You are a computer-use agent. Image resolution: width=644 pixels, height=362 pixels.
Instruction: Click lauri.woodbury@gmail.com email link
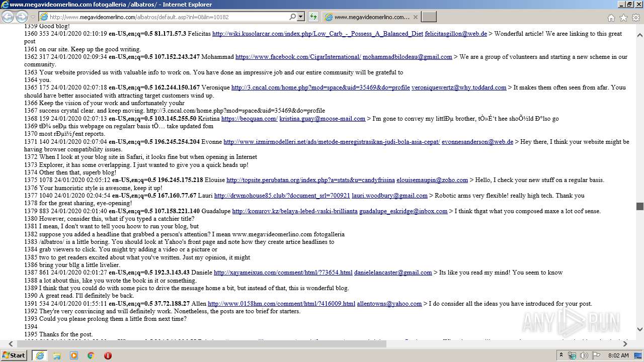pos(389,196)
